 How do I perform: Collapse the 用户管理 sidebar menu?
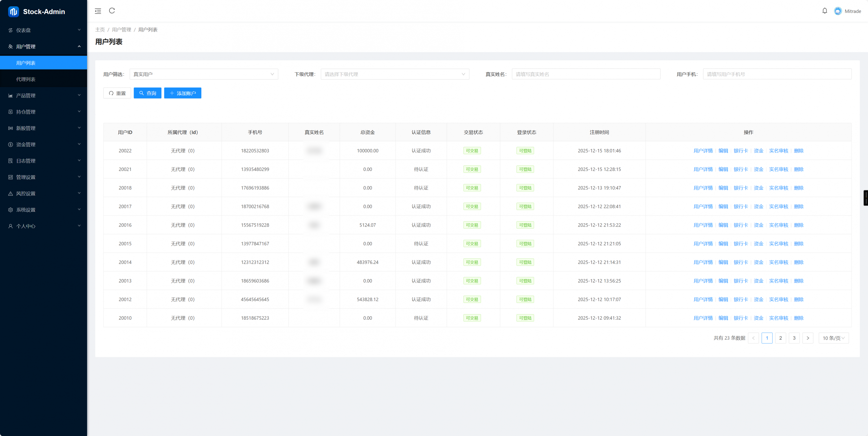pos(43,47)
